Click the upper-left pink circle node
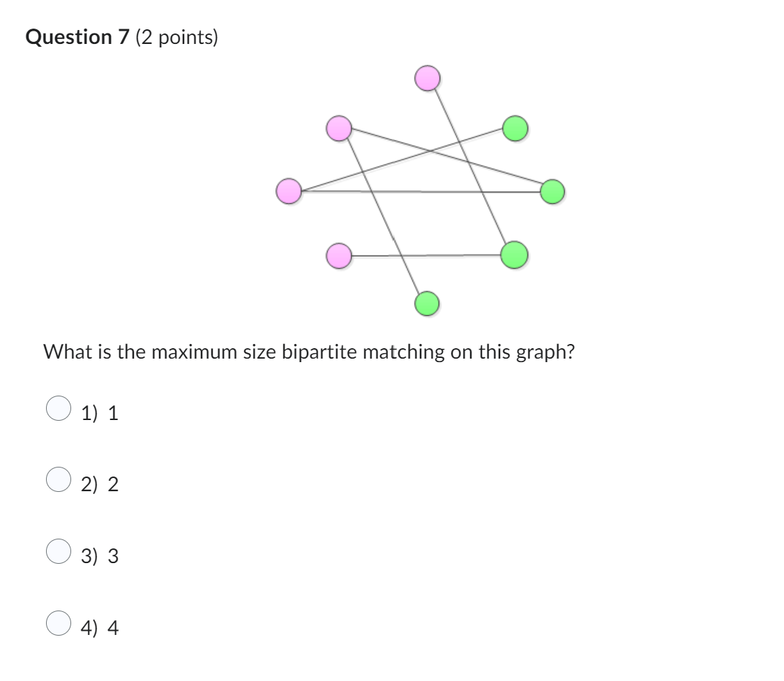The image size is (784, 681). (339, 129)
